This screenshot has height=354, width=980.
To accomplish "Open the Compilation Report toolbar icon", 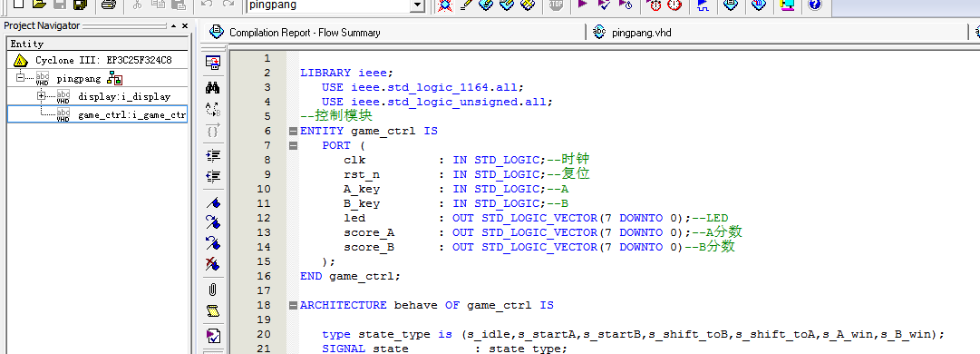I will click(x=730, y=5).
